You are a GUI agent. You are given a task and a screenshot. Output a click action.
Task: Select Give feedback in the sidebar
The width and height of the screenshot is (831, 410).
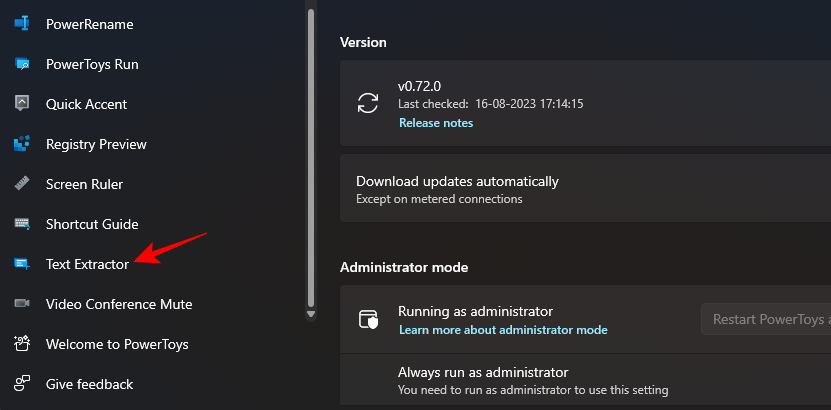pyautogui.click(x=89, y=384)
